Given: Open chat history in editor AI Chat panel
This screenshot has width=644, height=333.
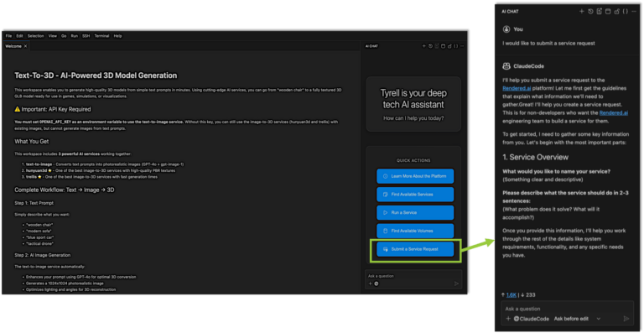Looking at the screenshot, I should click(430, 46).
